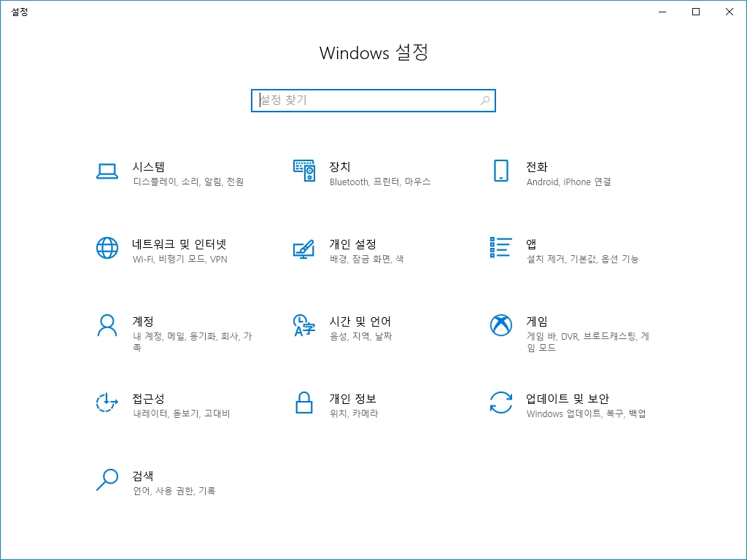
Task: Click text '내레이터, 돋보기, 고대비'
Action: 182,413
